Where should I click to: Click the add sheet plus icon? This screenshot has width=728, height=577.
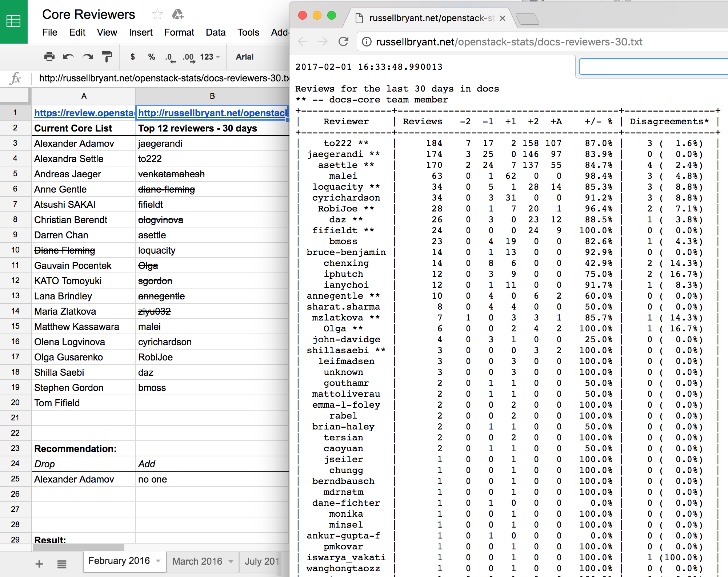coord(39,564)
